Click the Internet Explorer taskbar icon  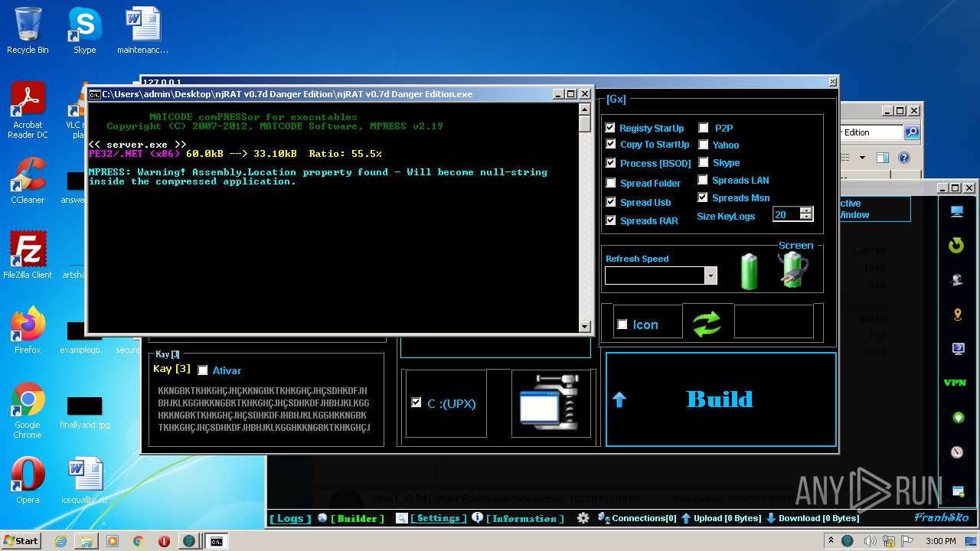click(61, 541)
